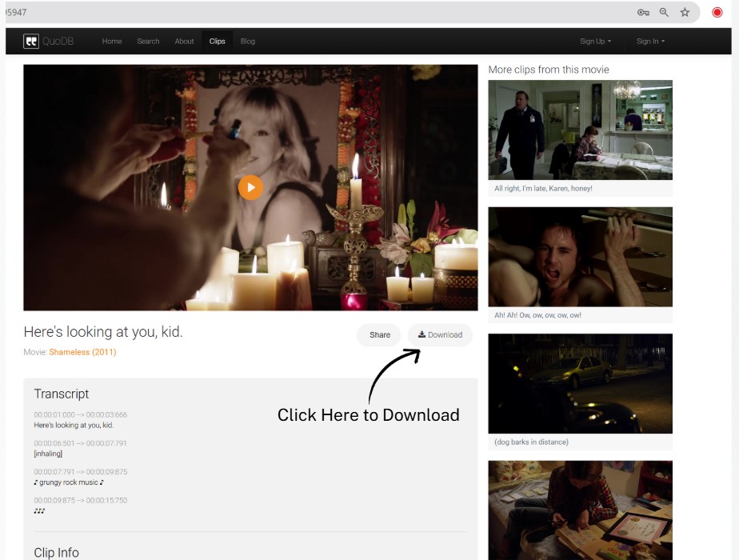
Task: Click transcript timestamp 00:00:09.875 --> 00:00:15.750
Action: click(x=81, y=500)
